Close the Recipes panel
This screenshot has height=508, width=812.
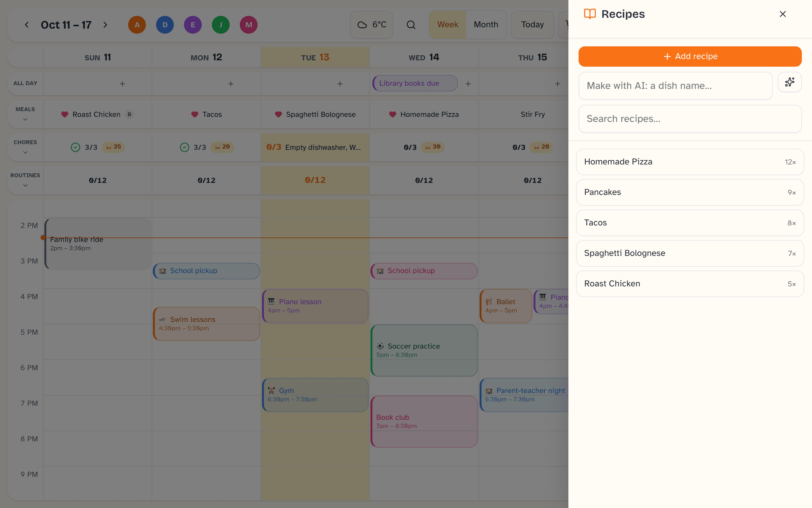click(783, 14)
